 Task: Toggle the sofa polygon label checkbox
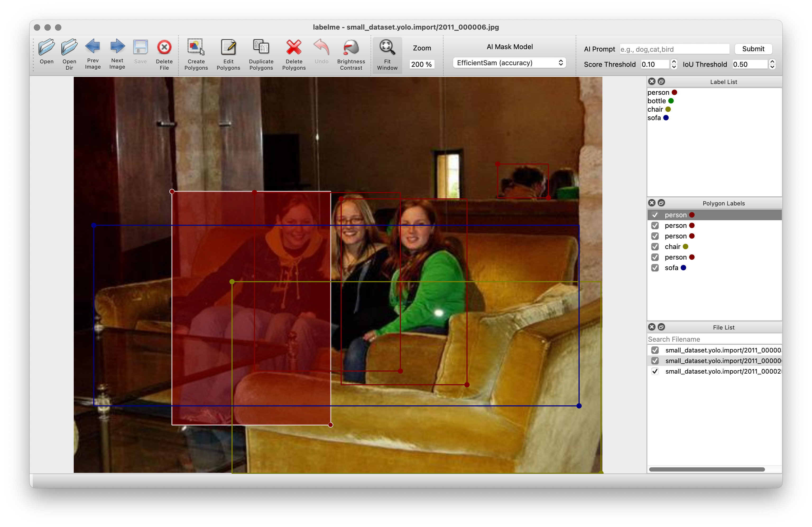[655, 267]
